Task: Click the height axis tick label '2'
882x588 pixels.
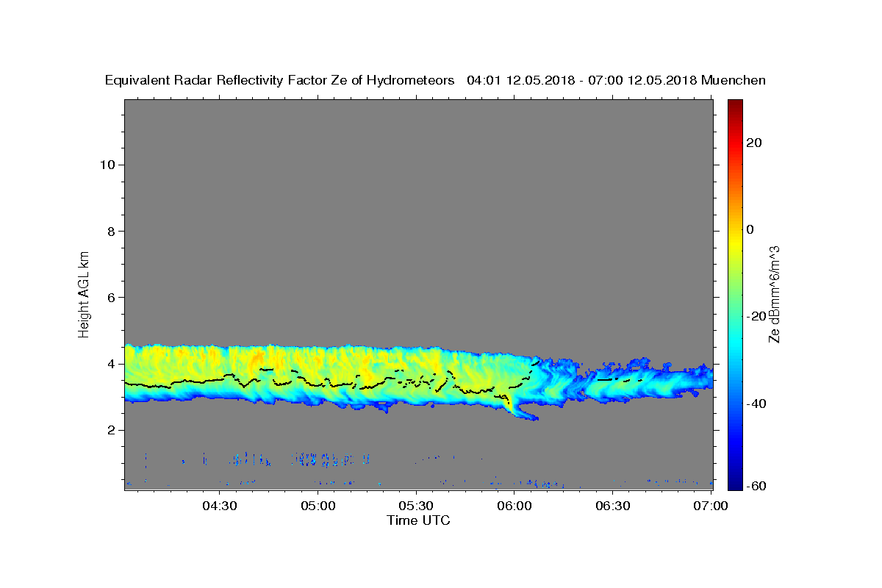Action: (110, 430)
